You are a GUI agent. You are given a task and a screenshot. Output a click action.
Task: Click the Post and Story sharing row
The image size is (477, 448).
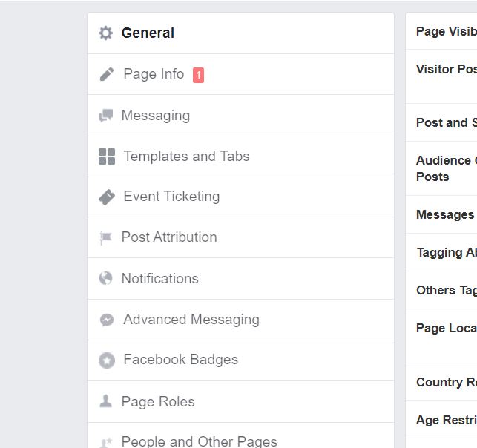click(x=441, y=122)
